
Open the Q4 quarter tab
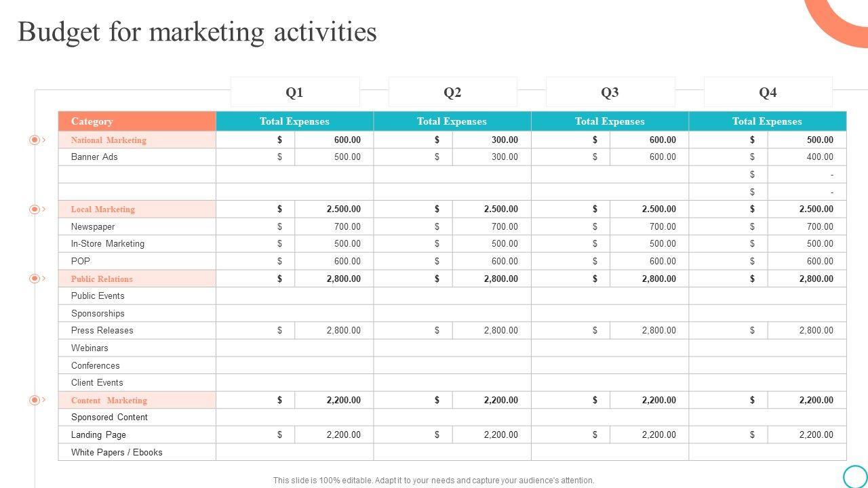pyautogui.click(x=768, y=93)
